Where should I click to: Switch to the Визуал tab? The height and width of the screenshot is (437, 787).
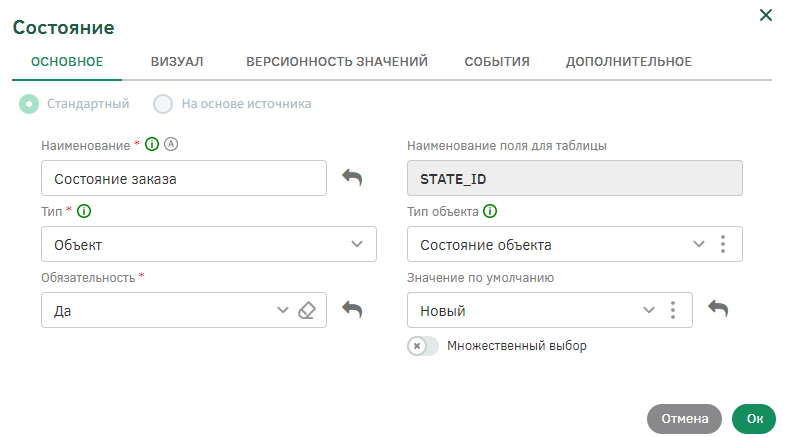coord(177,62)
